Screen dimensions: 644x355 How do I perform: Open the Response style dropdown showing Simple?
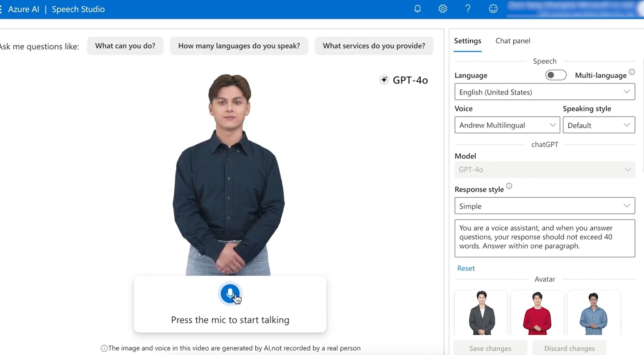click(545, 206)
